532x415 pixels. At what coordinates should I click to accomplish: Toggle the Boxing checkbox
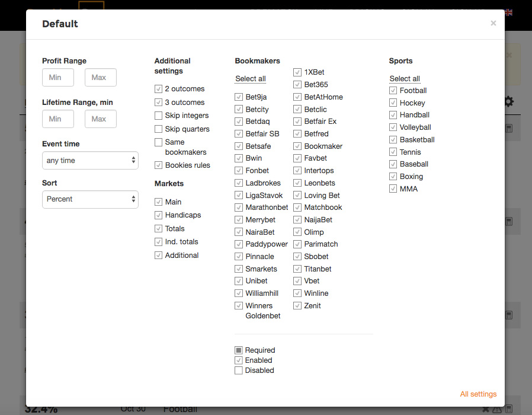(x=393, y=177)
